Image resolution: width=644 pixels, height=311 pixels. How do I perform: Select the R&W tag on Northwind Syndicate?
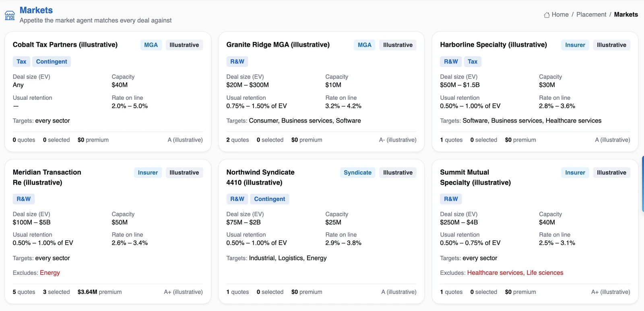[237, 199]
